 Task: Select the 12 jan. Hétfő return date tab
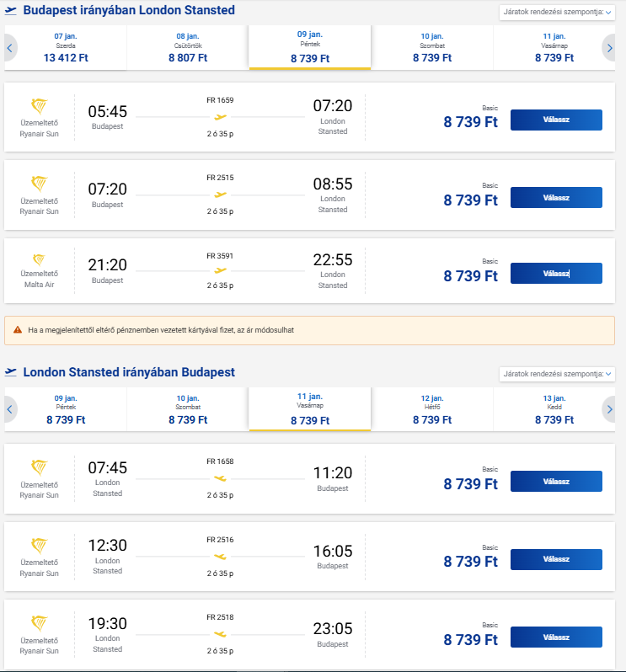[x=432, y=409]
